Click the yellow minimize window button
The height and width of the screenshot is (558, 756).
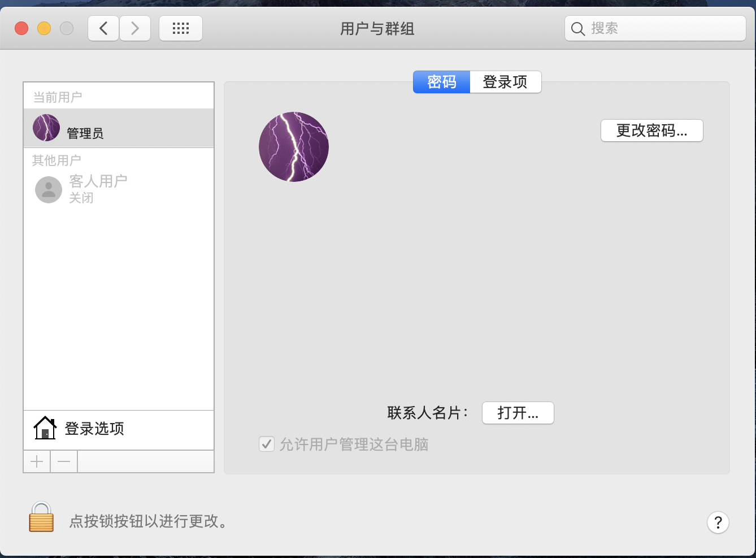coord(44,28)
